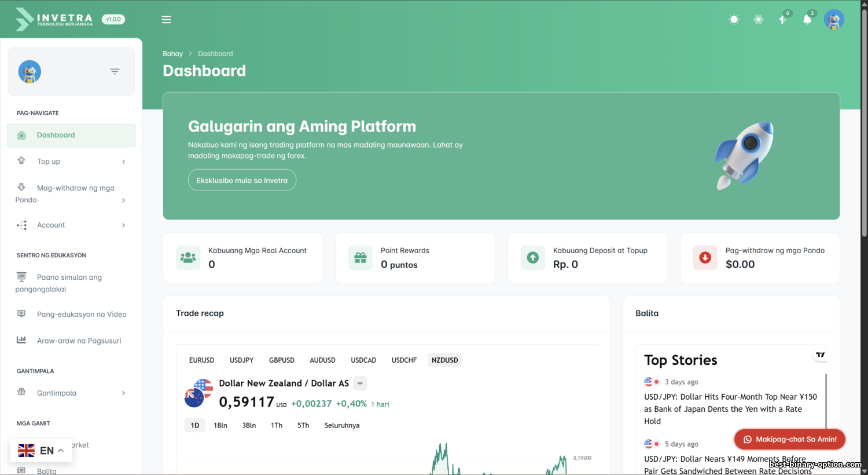Expand the Account sidebar menu
The height and width of the screenshot is (475, 868).
point(71,225)
